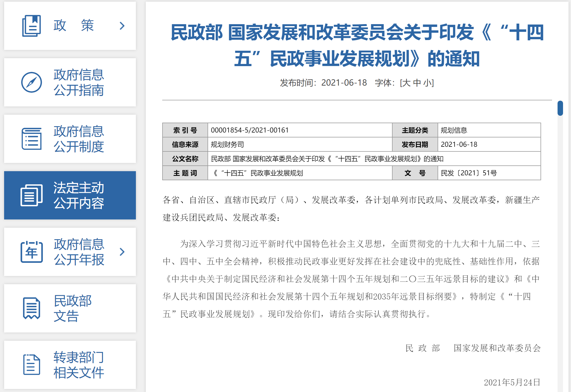This screenshot has height=392, width=571.
Task: Open 政府信息公开指南 menu item
Action: click(x=79, y=82)
